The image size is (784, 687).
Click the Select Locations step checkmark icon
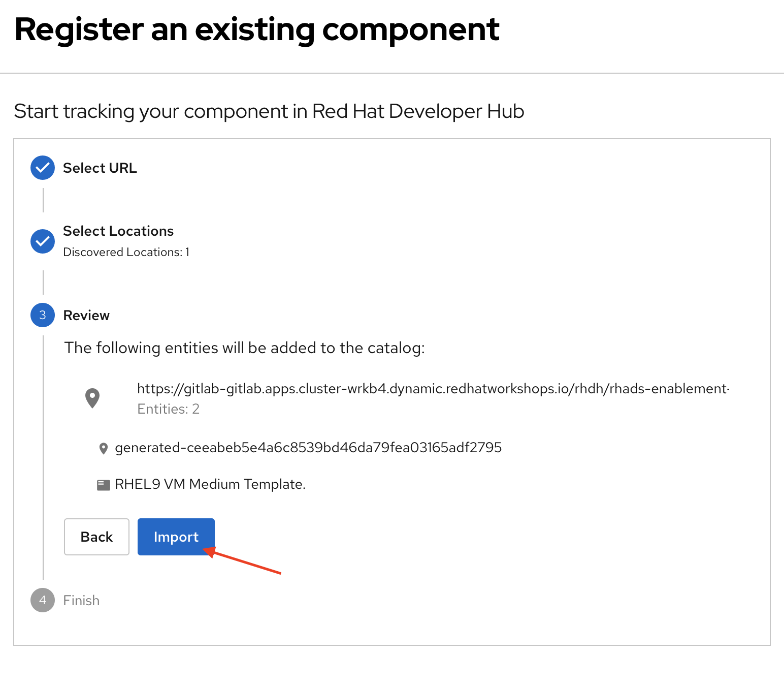pos(43,241)
